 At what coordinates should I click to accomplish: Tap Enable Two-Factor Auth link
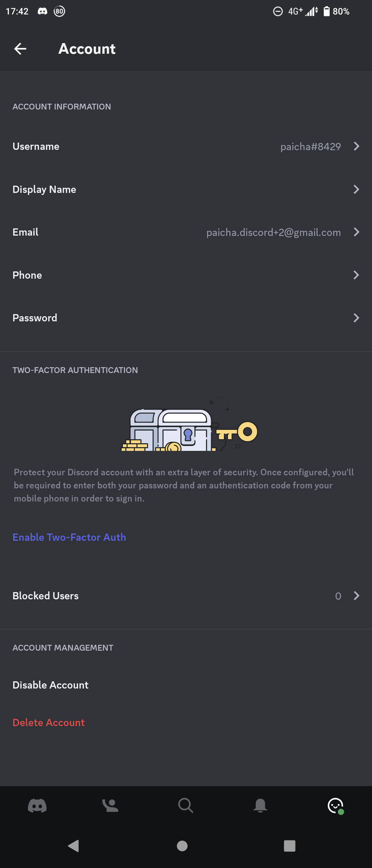tap(69, 537)
